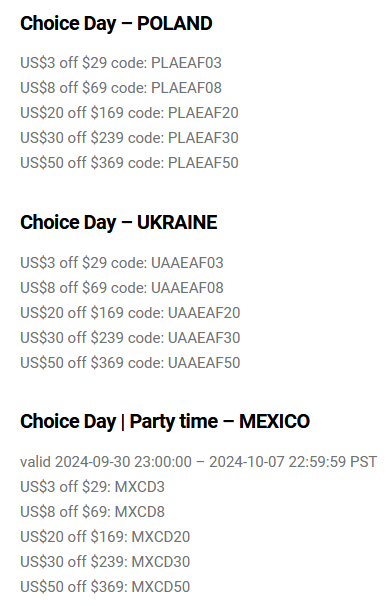390x606 pixels.
Task: Click the US$30 off $239 MXCD30 line
Action: 105,562
